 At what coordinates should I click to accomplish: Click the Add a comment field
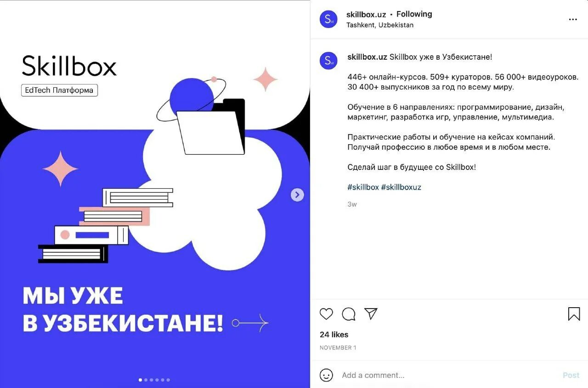pyautogui.click(x=448, y=375)
